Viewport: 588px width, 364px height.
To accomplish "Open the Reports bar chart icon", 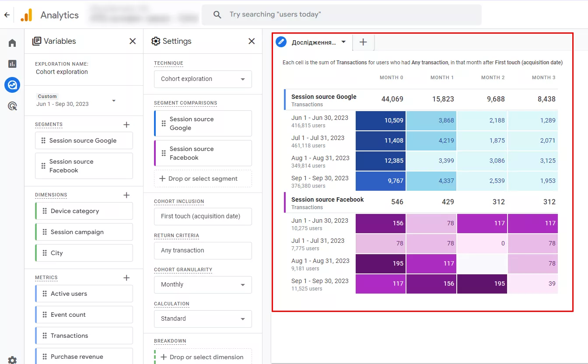I will click(12, 64).
